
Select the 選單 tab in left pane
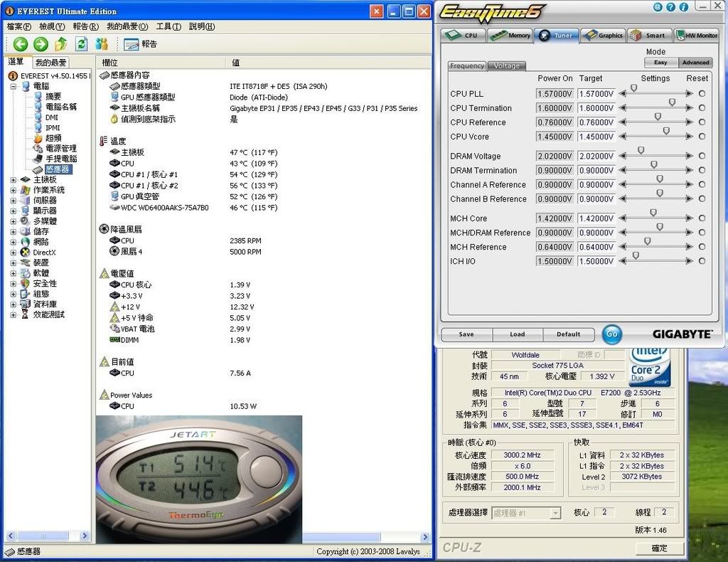pyautogui.click(x=16, y=62)
